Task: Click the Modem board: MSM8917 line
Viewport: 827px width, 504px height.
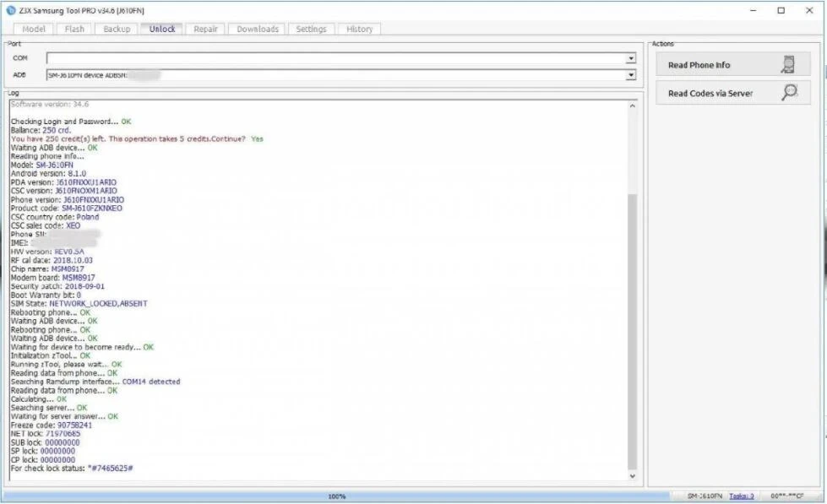Action: point(52,277)
